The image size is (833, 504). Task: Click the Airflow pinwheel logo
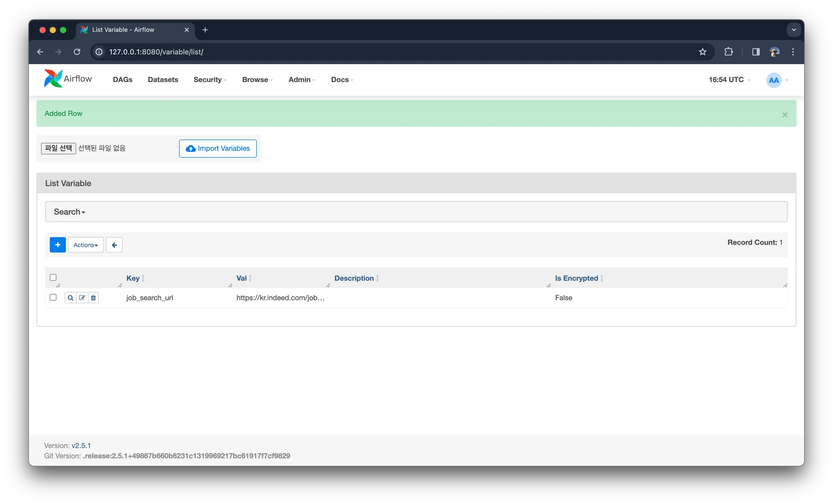click(x=53, y=78)
